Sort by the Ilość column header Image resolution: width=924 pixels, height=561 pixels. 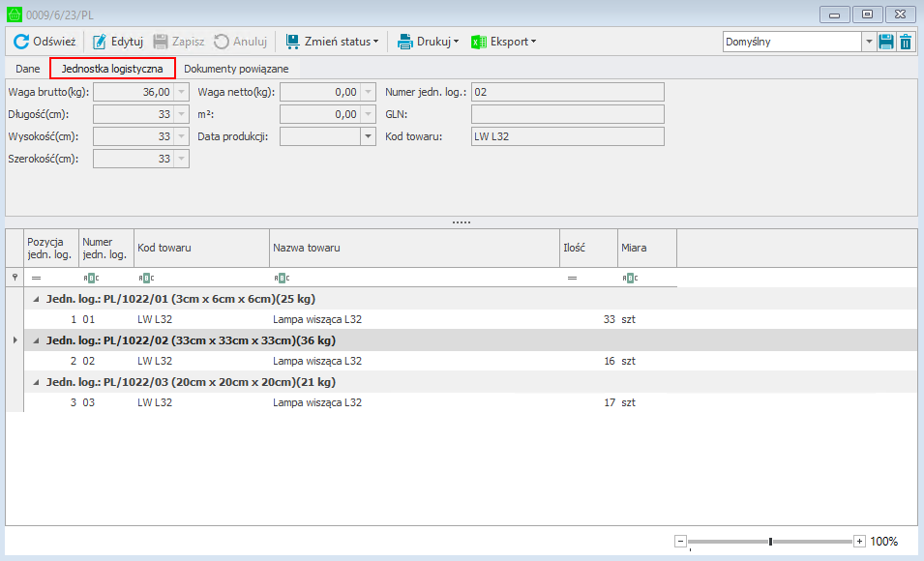(588, 249)
